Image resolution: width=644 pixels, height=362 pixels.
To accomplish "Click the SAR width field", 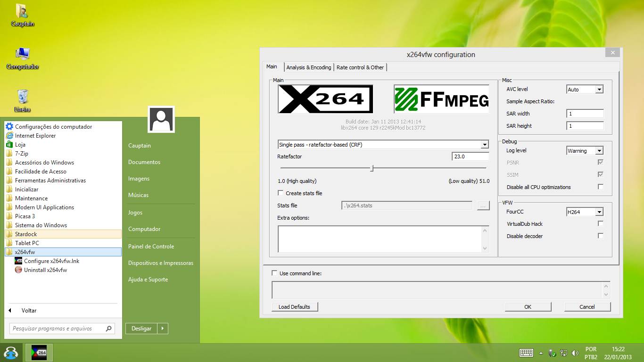I will coord(585,114).
